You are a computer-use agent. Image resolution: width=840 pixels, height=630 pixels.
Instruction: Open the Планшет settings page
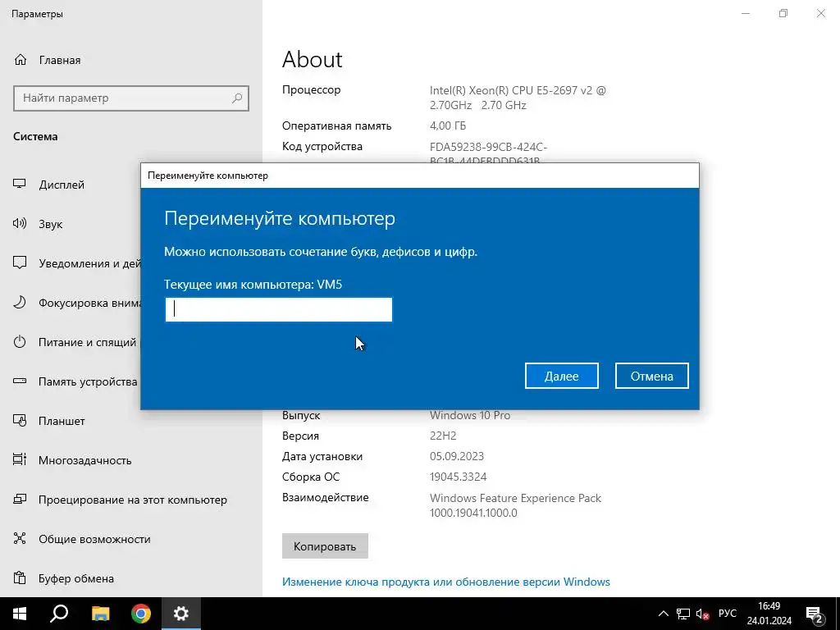point(62,421)
